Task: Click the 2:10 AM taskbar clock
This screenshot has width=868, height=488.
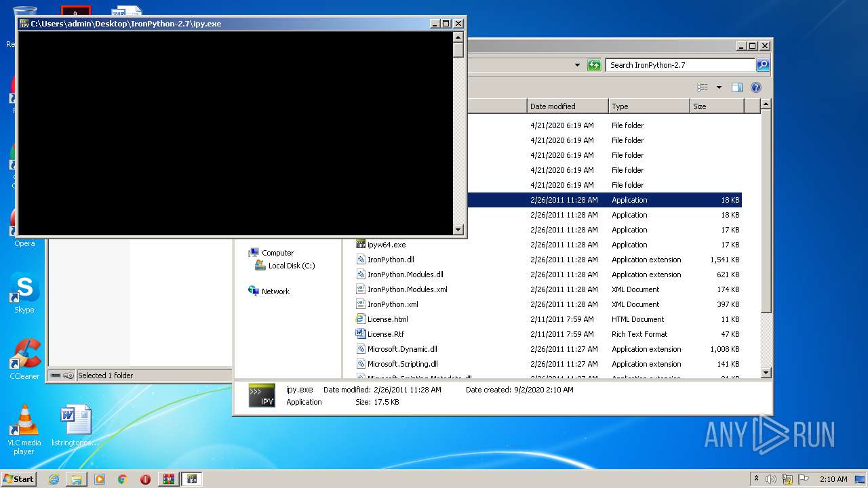Action: [x=833, y=479]
